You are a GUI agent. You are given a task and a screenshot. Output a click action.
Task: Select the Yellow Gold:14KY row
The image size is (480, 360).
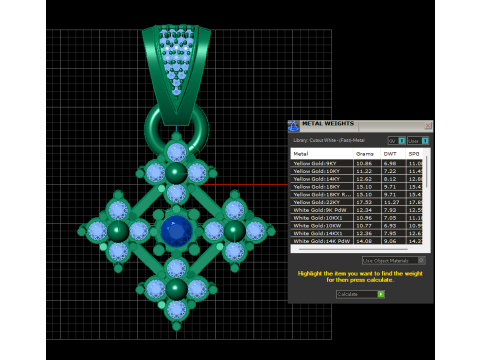coord(357,179)
